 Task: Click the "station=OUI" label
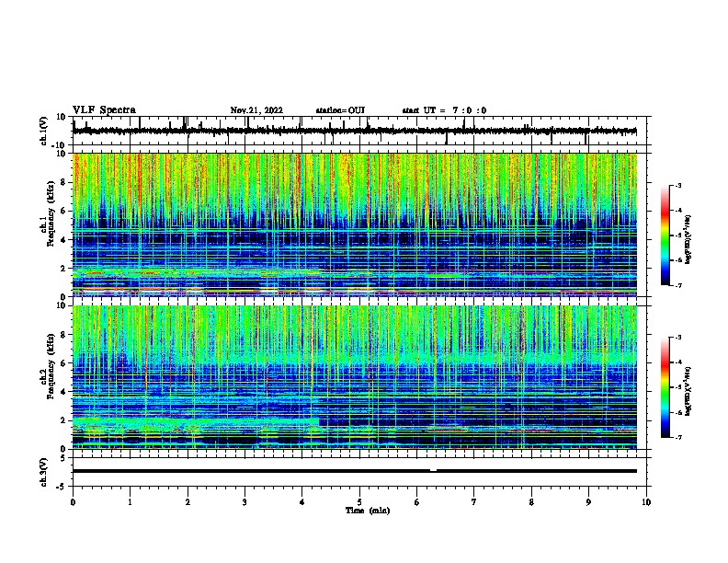pyautogui.click(x=340, y=110)
